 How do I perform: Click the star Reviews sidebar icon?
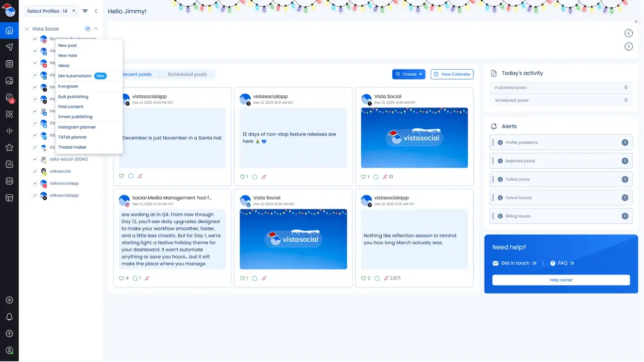(x=9, y=148)
